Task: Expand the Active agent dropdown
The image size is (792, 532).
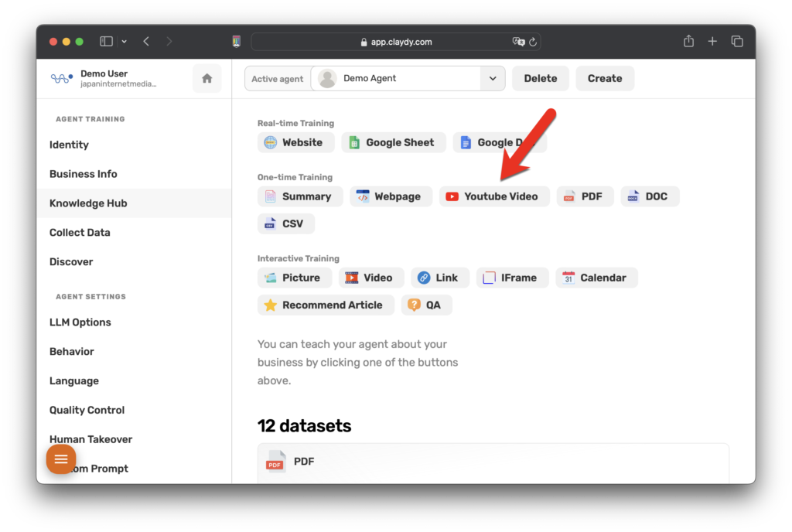Action: pyautogui.click(x=492, y=78)
